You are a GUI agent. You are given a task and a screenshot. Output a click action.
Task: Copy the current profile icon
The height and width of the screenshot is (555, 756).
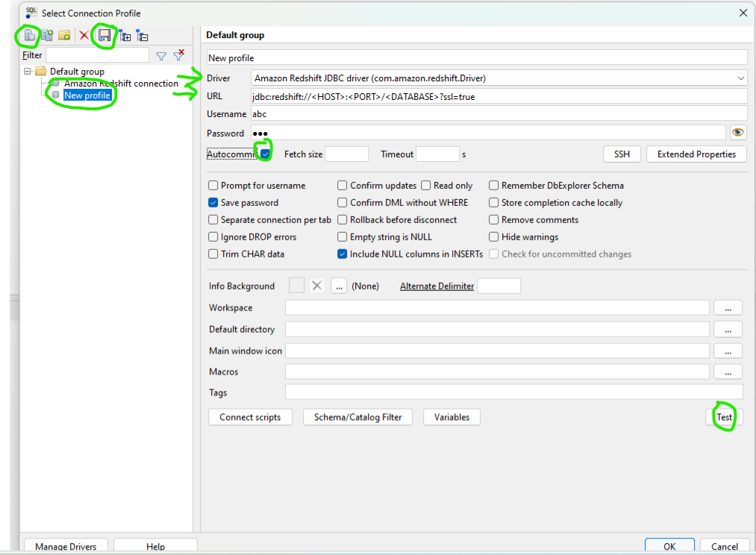[x=47, y=35]
